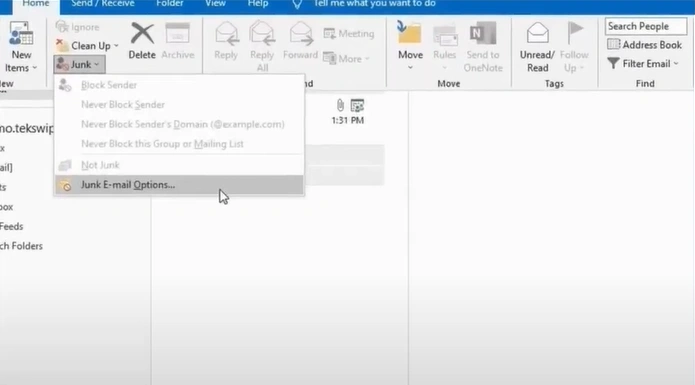Open Junk E-mail Options
The width and height of the screenshot is (695, 385).
coord(179,185)
